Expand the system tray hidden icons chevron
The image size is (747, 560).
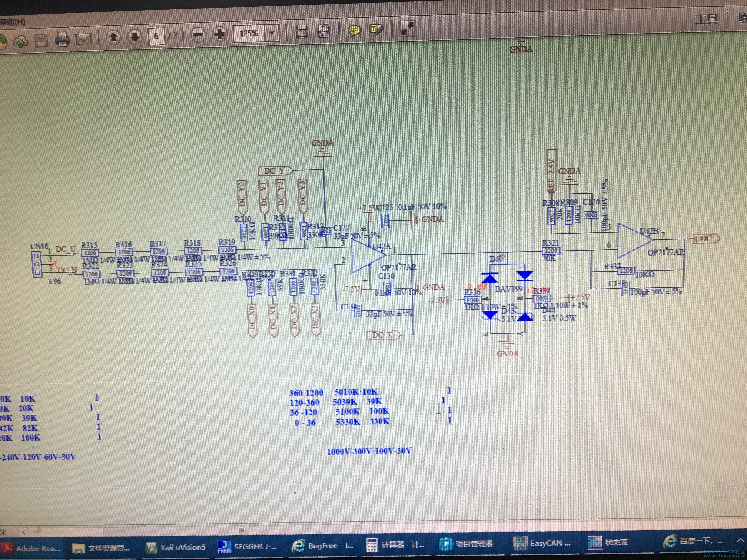pyautogui.click(x=740, y=540)
